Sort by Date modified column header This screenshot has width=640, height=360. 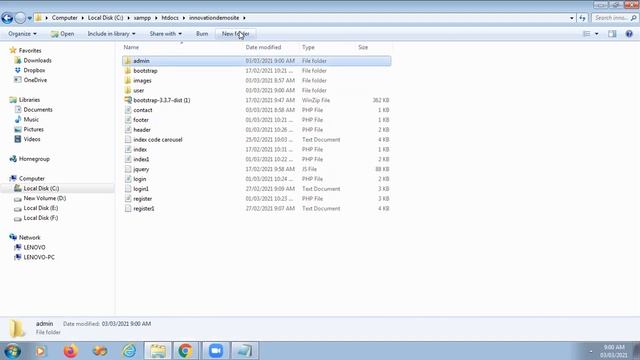(263, 47)
